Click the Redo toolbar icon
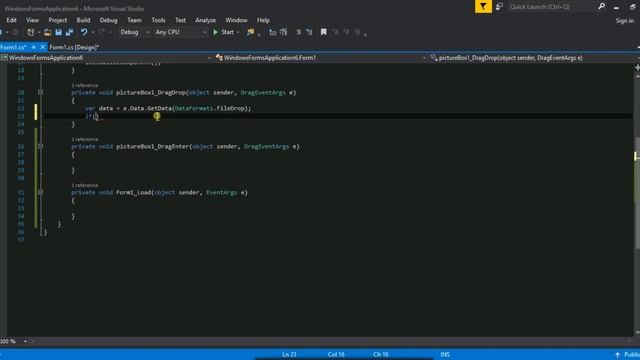 coord(102,32)
